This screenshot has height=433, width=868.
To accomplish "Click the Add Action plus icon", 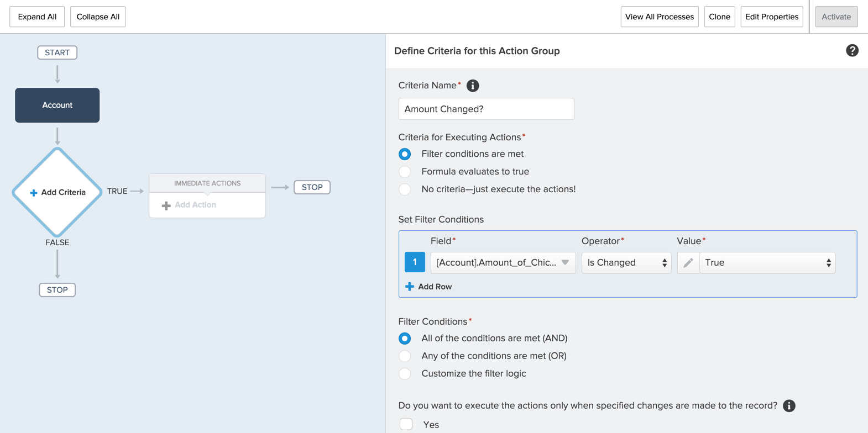I will [166, 205].
